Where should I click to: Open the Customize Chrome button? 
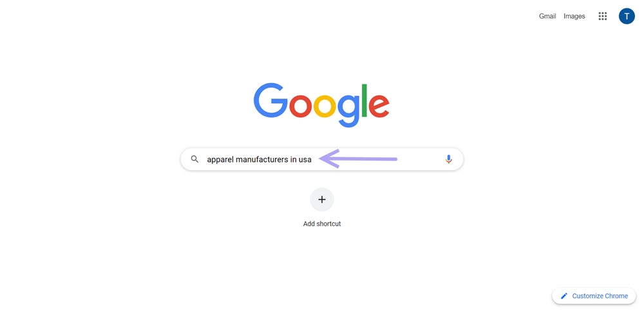coord(594,296)
